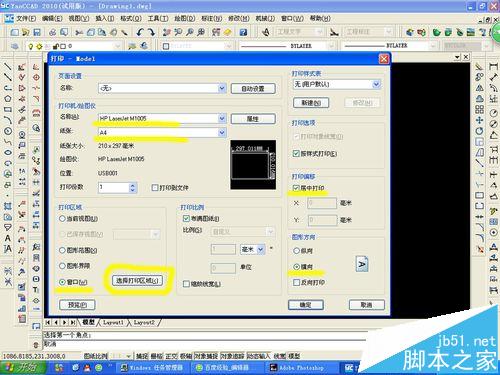Click the black paper preview thumbnail
Image resolution: width=500 pixels, height=375 pixels.
[x=253, y=165]
